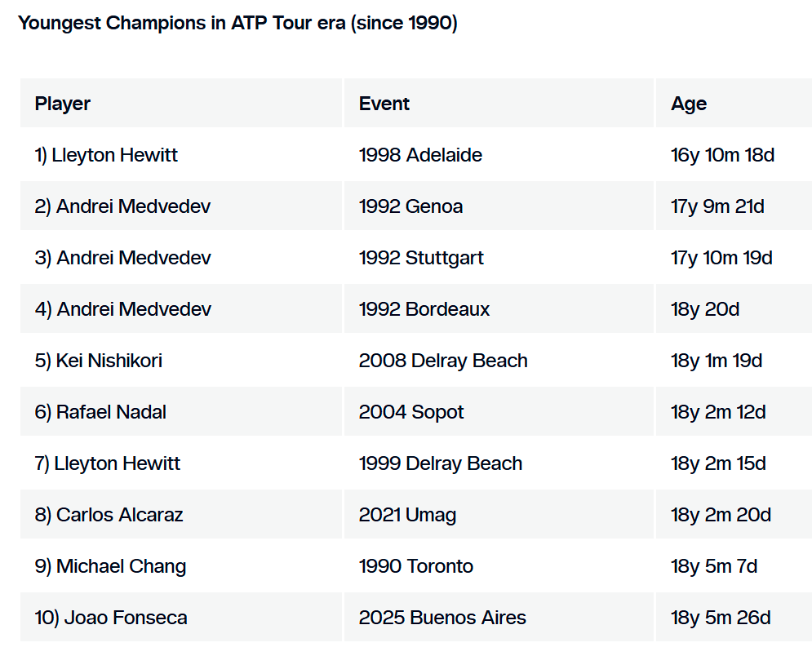Click the table title 'Youngest Champions in ATP Tour era'
812x656 pixels.
237,23
